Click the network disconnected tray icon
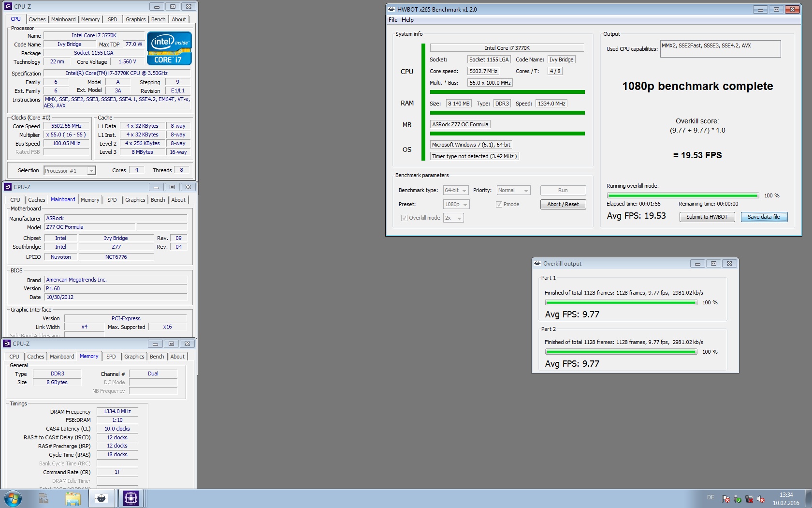 (749, 499)
